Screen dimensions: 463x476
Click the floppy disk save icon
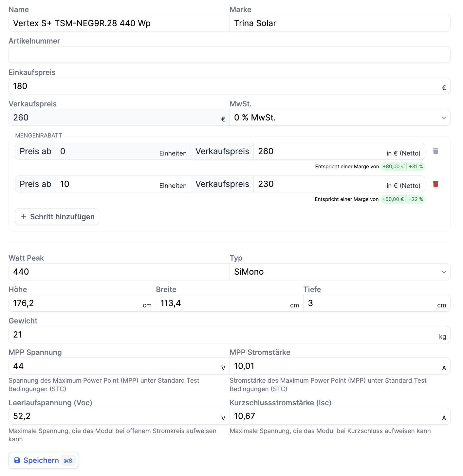17,460
